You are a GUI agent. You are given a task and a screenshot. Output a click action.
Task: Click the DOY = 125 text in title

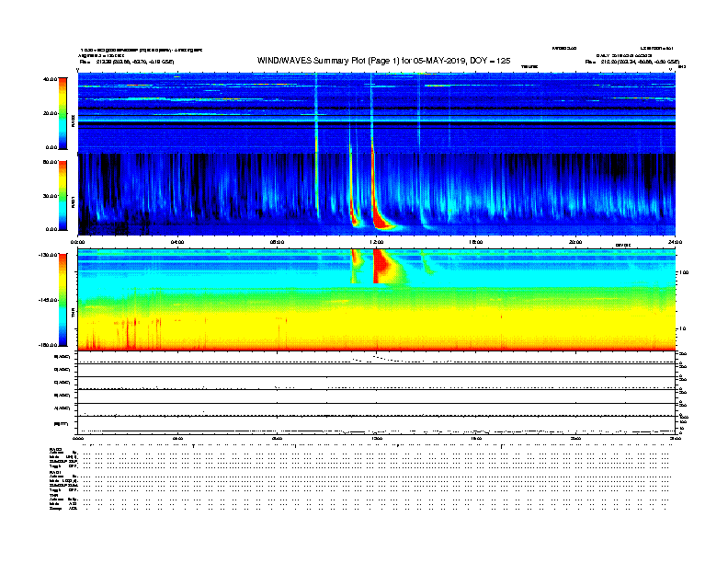coord(490,61)
